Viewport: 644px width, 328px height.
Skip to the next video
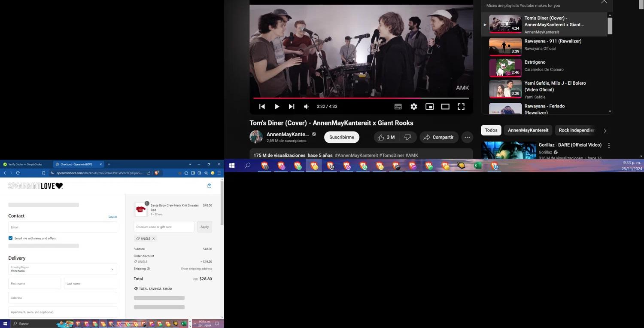292,107
